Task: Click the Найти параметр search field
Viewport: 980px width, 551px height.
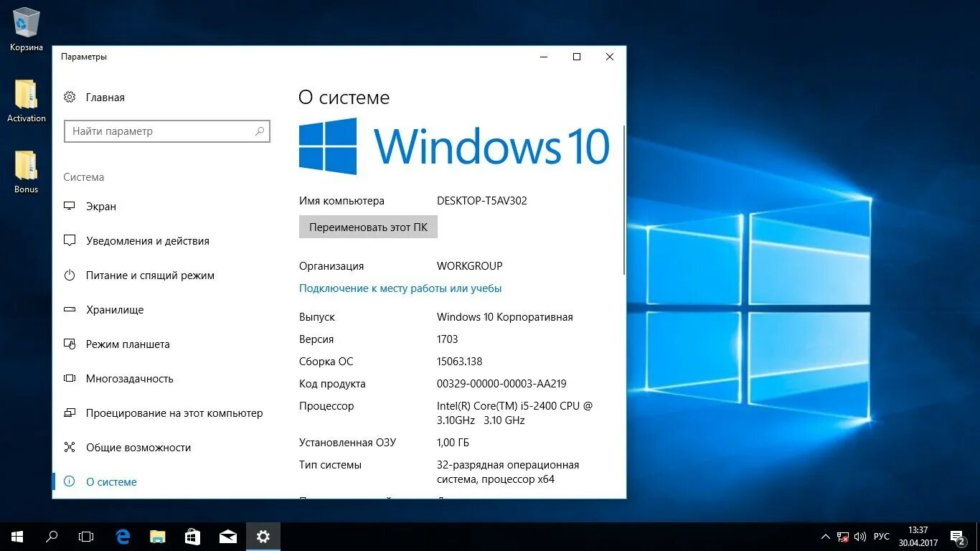Action: pos(167,131)
